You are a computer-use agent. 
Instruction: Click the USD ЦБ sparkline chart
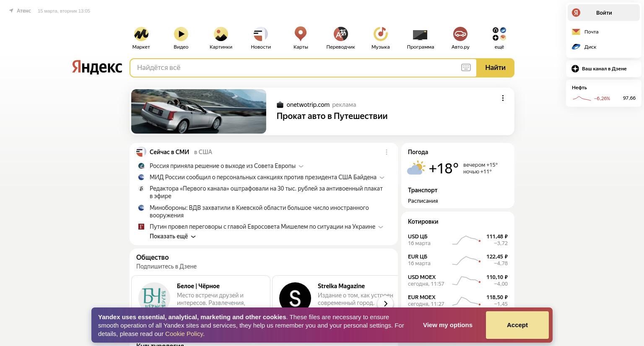(466, 240)
